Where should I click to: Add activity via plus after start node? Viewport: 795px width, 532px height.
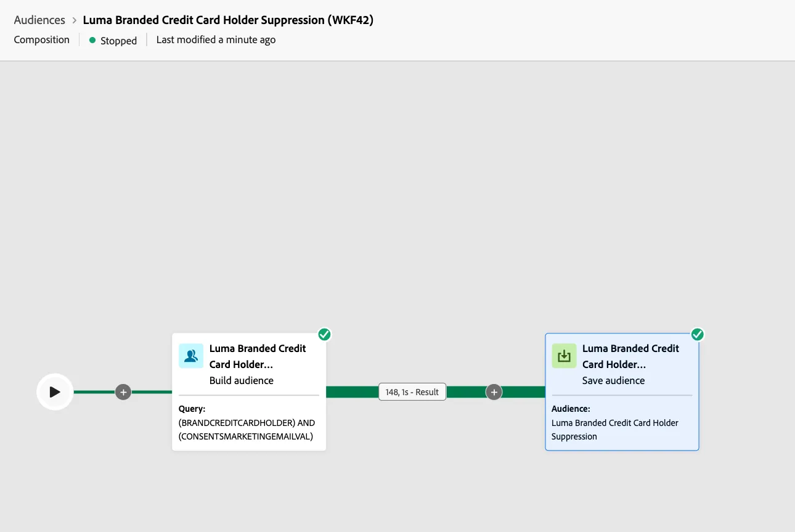tap(123, 391)
